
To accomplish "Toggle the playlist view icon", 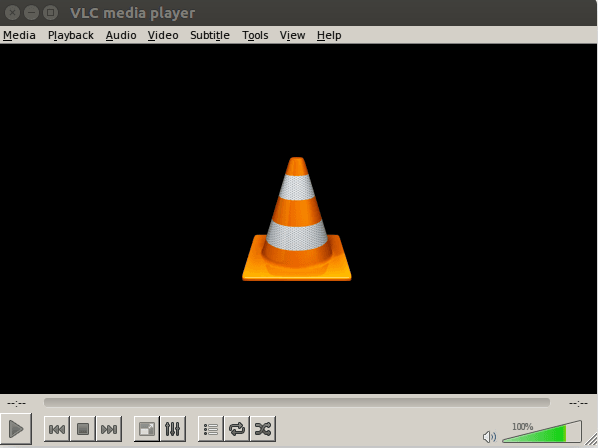I will click(211, 429).
